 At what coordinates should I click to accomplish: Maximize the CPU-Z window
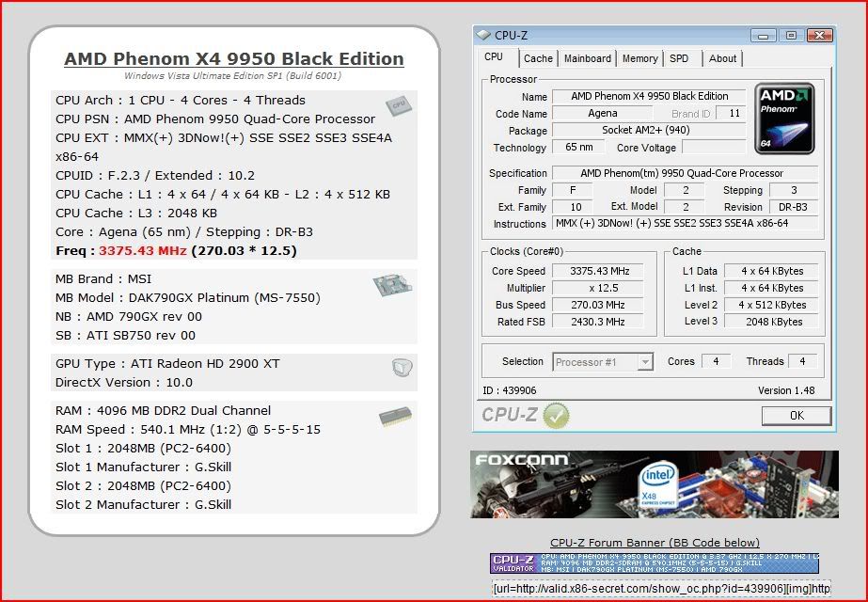(791, 36)
